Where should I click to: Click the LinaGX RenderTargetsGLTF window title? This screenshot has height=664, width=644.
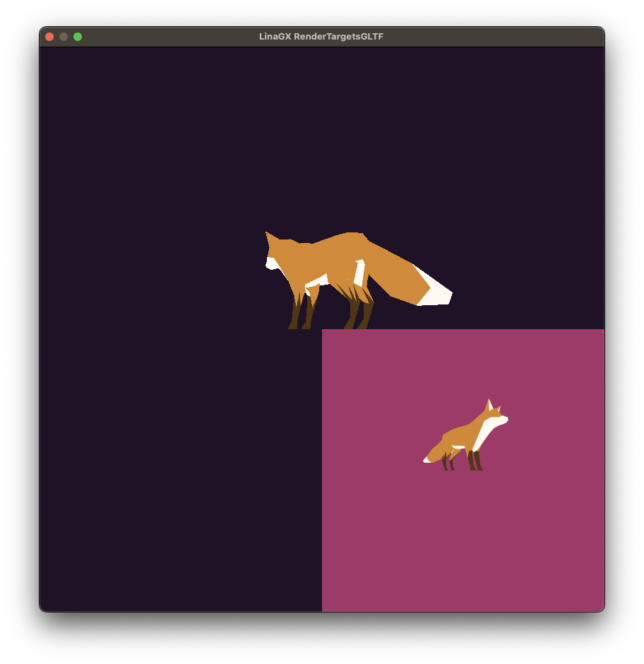[321, 37]
